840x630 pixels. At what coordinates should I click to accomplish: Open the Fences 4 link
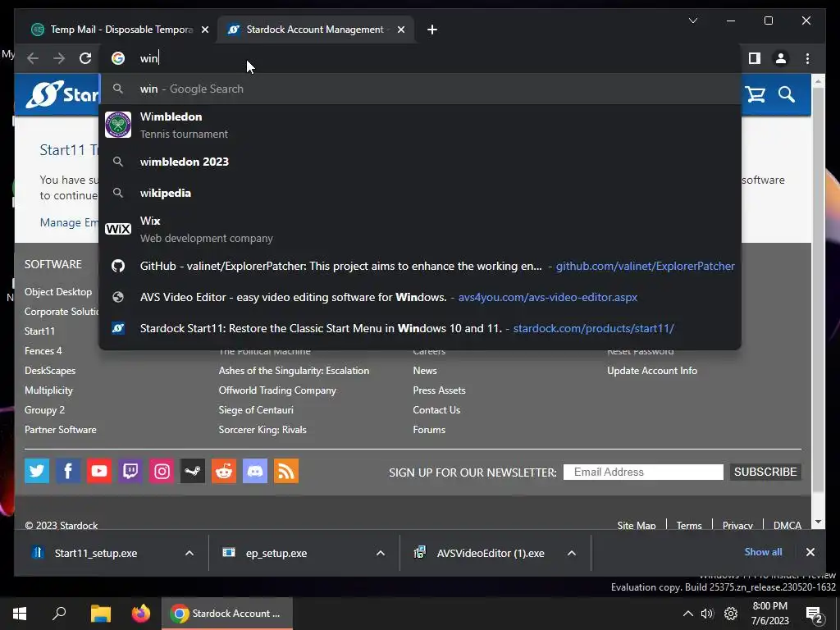pyautogui.click(x=43, y=351)
